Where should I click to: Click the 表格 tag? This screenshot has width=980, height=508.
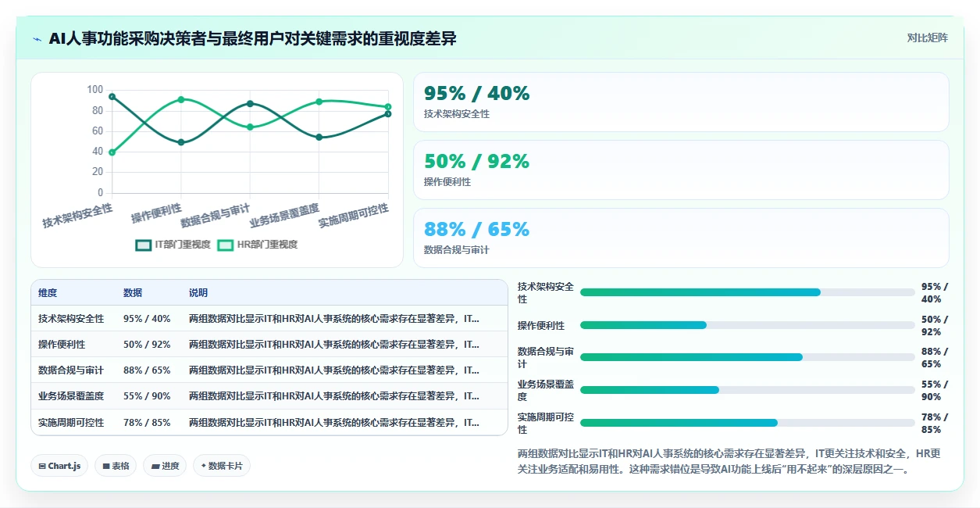(116, 466)
